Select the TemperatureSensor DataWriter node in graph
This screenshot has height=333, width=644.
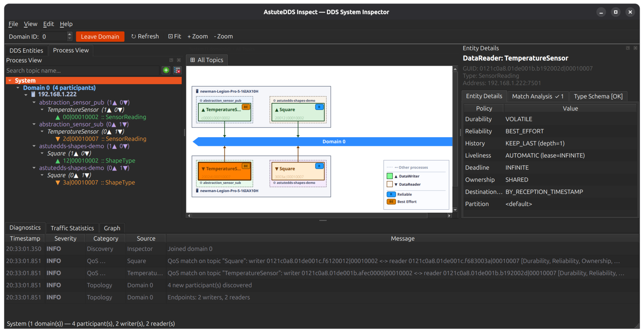tap(224, 112)
